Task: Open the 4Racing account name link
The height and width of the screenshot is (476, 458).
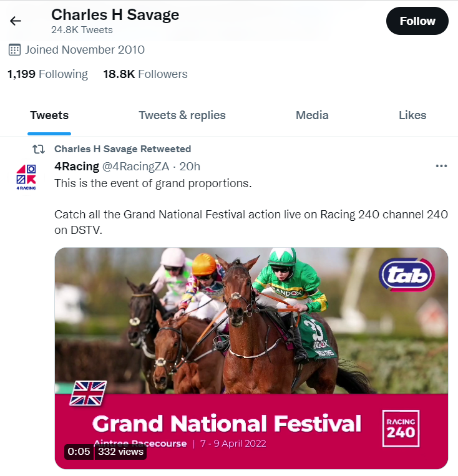Action: 77,166
